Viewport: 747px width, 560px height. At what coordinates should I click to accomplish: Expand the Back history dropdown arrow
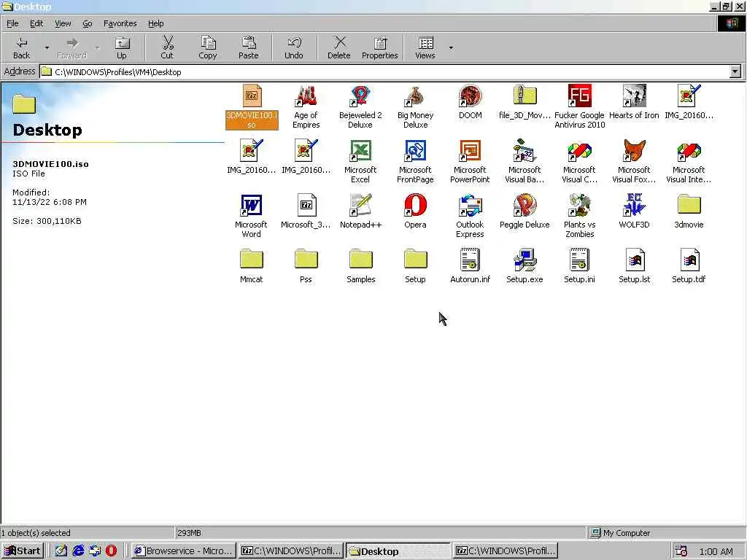click(47, 47)
